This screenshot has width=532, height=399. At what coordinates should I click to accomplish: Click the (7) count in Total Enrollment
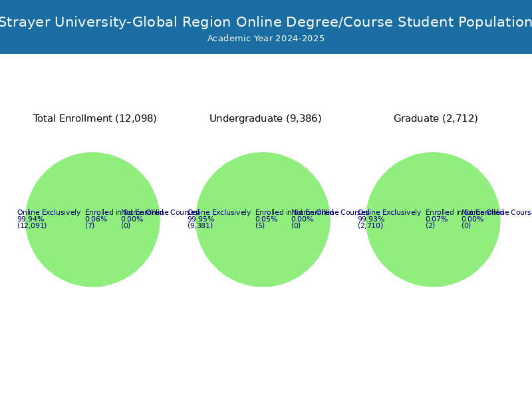point(90,225)
